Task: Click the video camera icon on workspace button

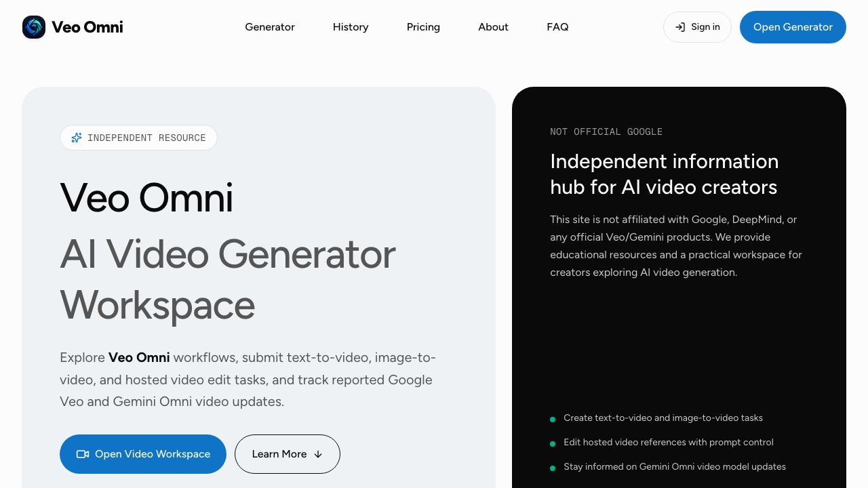Action: pyautogui.click(x=83, y=454)
